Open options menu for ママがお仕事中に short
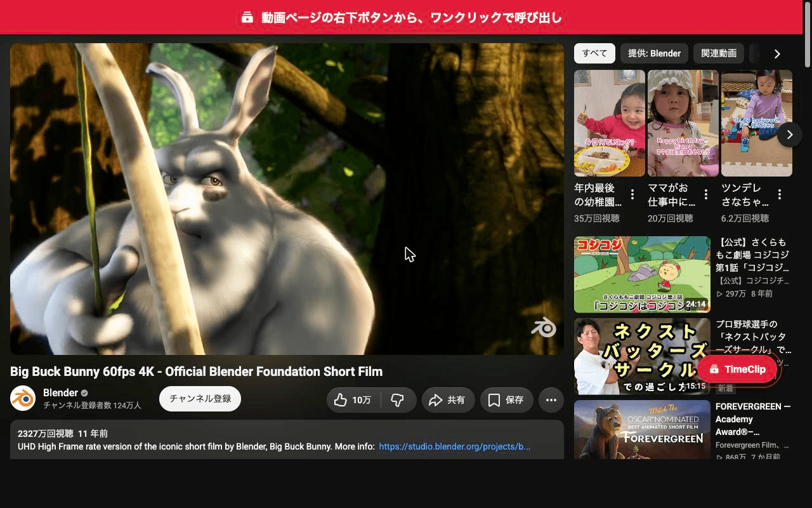812x508 pixels. [x=706, y=194]
